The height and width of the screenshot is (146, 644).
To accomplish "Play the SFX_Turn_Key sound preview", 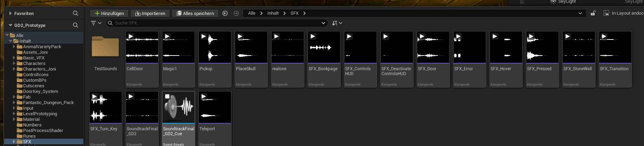I will coord(94,96).
